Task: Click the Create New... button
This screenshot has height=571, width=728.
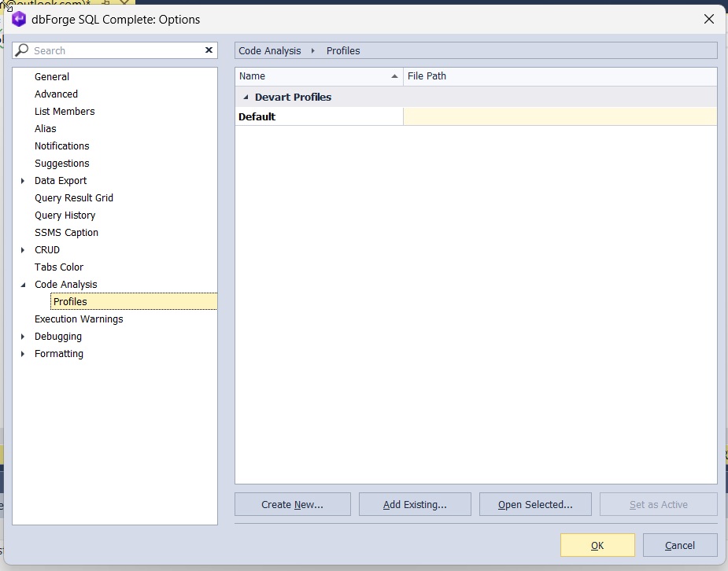Action: [293, 505]
